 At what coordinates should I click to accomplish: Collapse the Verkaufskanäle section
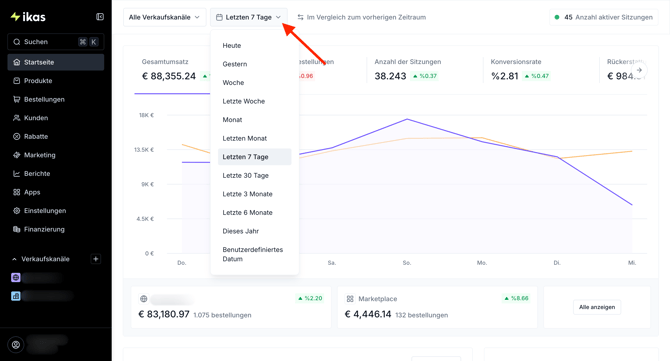coord(14,259)
